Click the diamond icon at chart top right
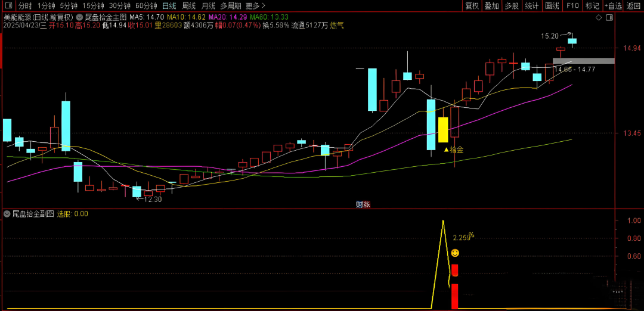This screenshot has height=311, width=644. [599, 18]
